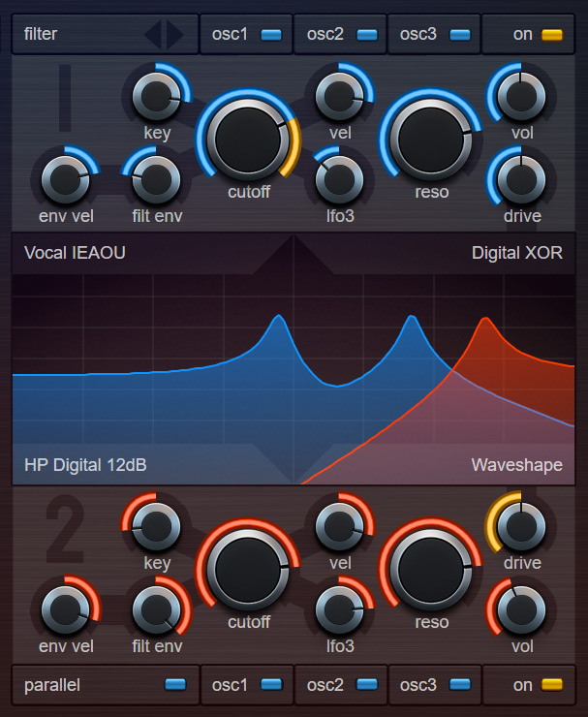Click the filter 1 drive knob

[521, 178]
